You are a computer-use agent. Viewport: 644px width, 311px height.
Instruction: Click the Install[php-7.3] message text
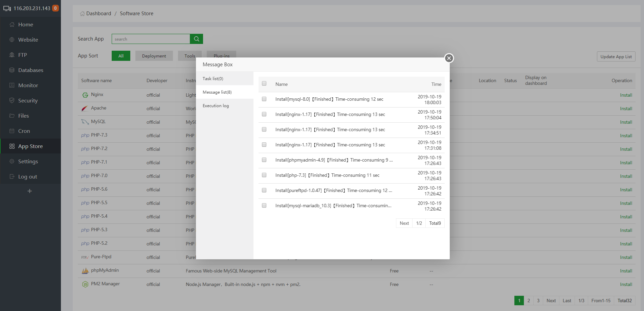(327, 175)
